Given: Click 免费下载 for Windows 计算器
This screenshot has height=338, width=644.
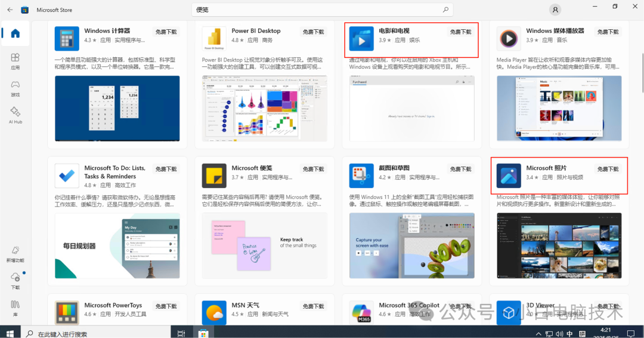Looking at the screenshot, I should tap(166, 32).
